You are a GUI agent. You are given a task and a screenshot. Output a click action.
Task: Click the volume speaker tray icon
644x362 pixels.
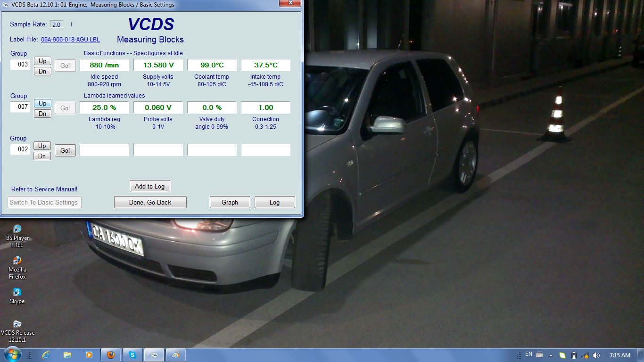tap(596, 355)
